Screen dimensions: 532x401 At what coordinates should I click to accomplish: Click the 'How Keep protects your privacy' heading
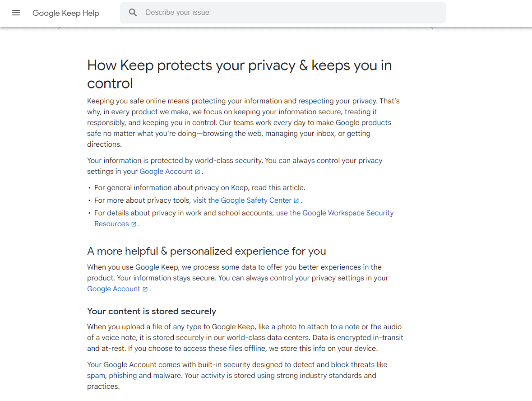click(x=240, y=74)
